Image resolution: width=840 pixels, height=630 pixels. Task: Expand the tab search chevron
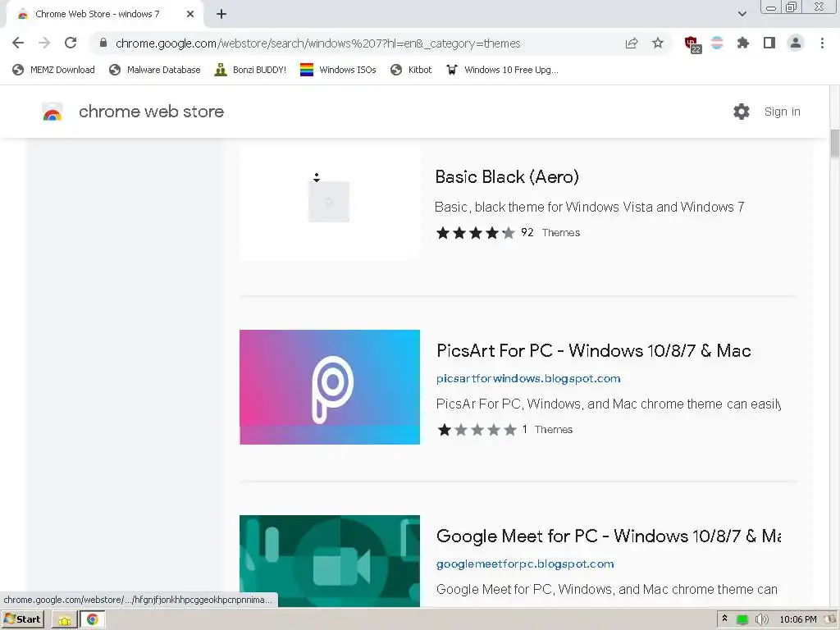click(x=742, y=14)
